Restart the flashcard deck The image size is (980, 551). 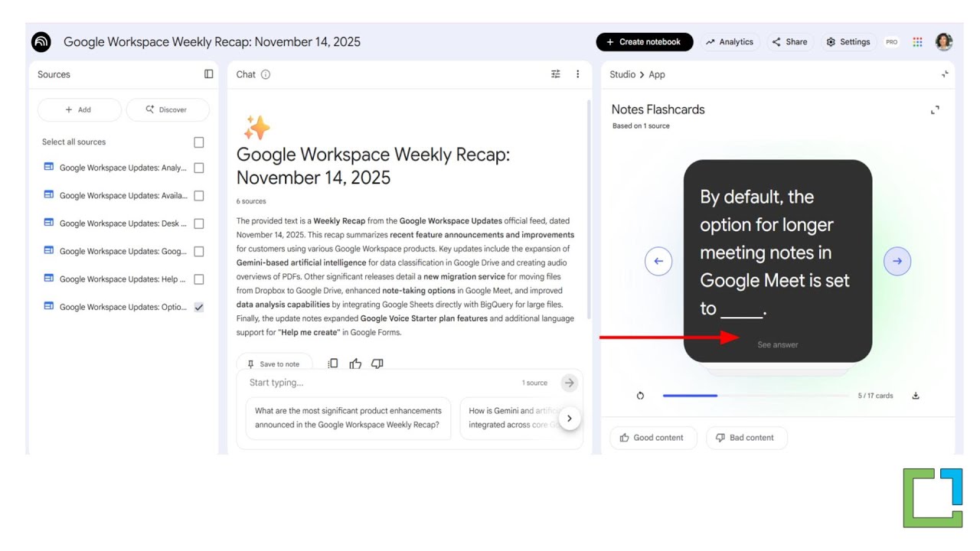pos(640,396)
